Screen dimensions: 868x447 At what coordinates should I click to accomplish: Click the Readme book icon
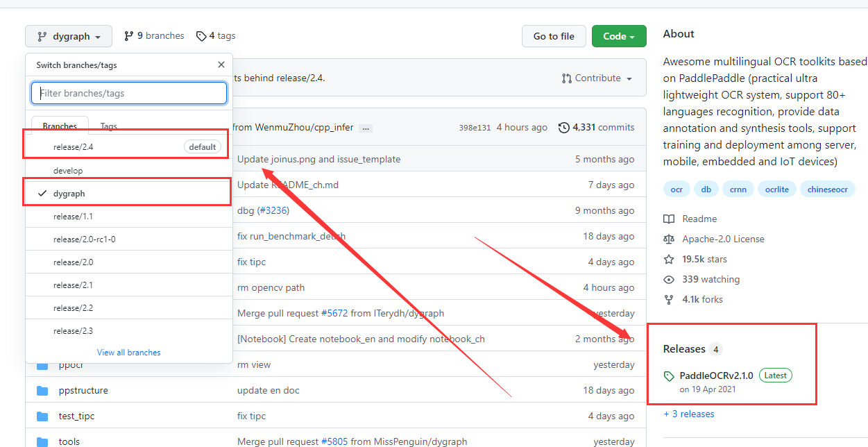[669, 219]
